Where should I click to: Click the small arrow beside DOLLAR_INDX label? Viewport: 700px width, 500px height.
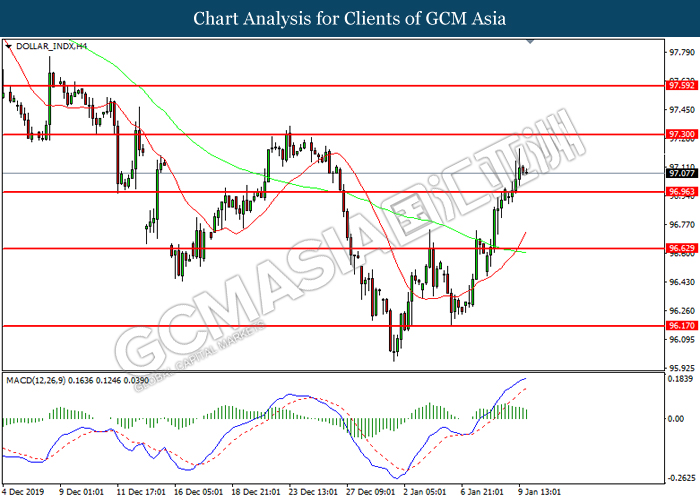(x=8, y=46)
